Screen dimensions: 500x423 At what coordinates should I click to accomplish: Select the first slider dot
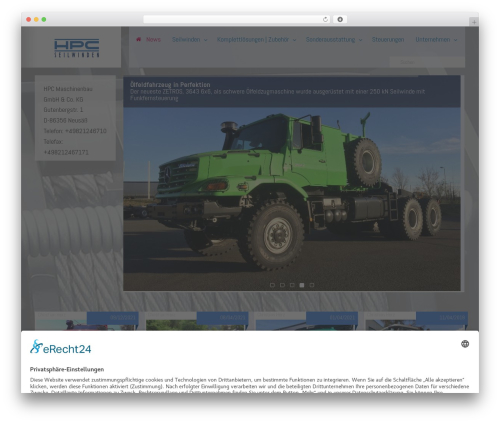272,285
